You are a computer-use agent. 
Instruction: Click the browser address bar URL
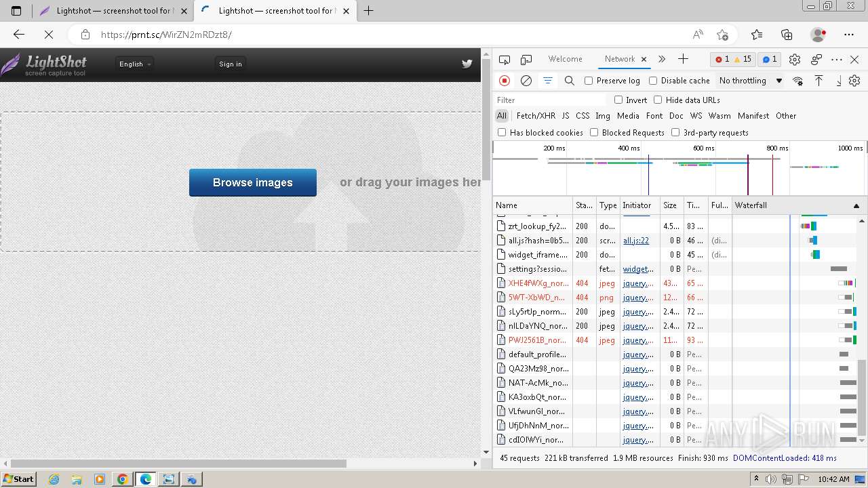[166, 35]
